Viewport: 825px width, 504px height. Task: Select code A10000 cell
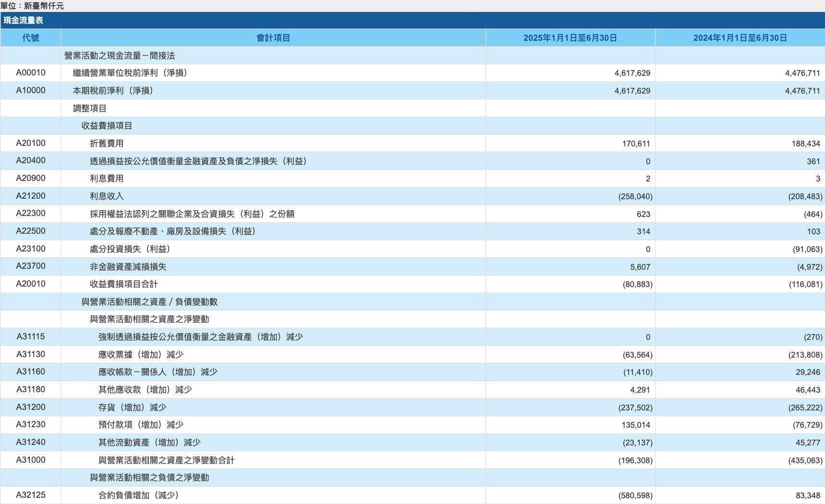[x=31, y=90]
